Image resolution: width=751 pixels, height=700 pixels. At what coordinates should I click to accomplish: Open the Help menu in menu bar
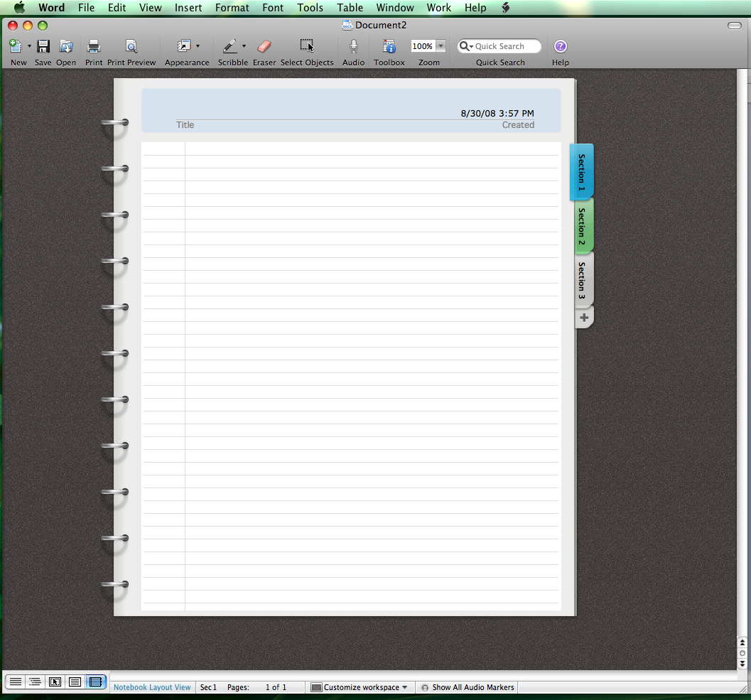click(x=475, y=8)
